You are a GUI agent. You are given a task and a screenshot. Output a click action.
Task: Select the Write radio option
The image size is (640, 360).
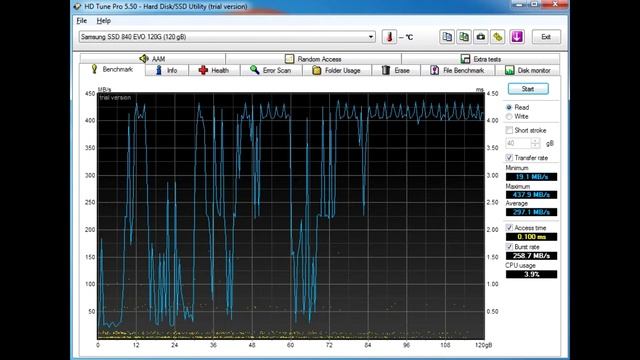(509, 117)
